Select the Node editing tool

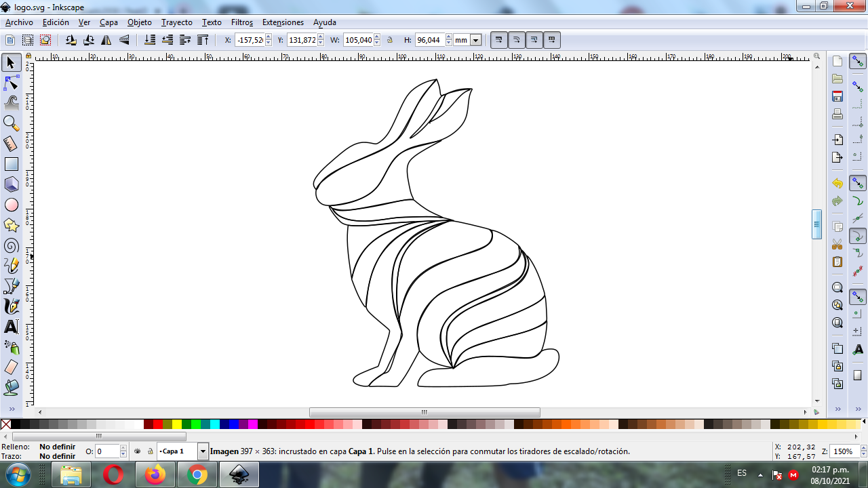[x=11, y=83]
